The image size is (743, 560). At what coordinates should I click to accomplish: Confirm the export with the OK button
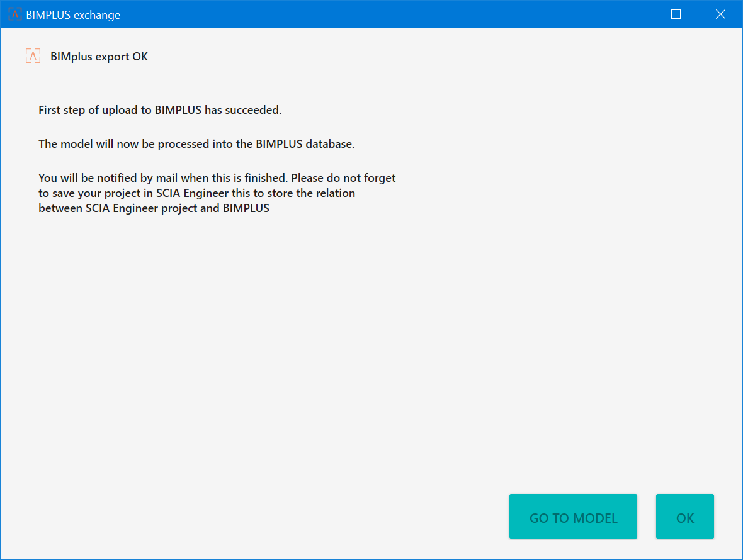coord(684,517)
